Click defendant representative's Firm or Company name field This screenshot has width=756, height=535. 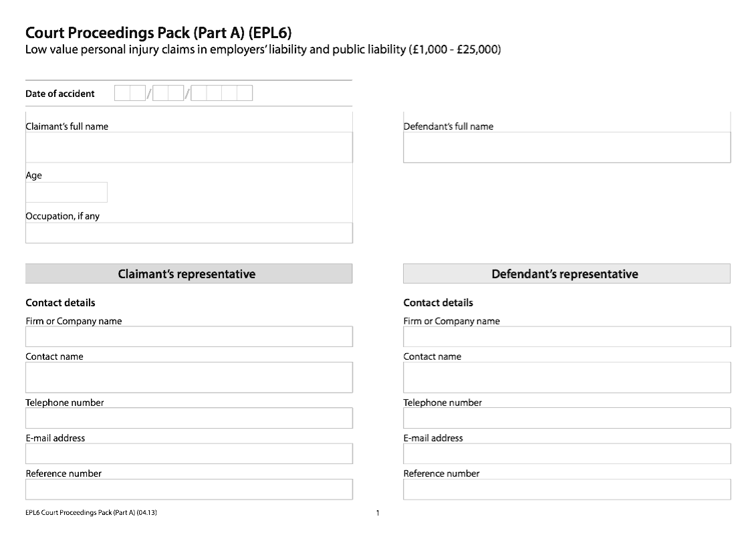coord(566,336)
